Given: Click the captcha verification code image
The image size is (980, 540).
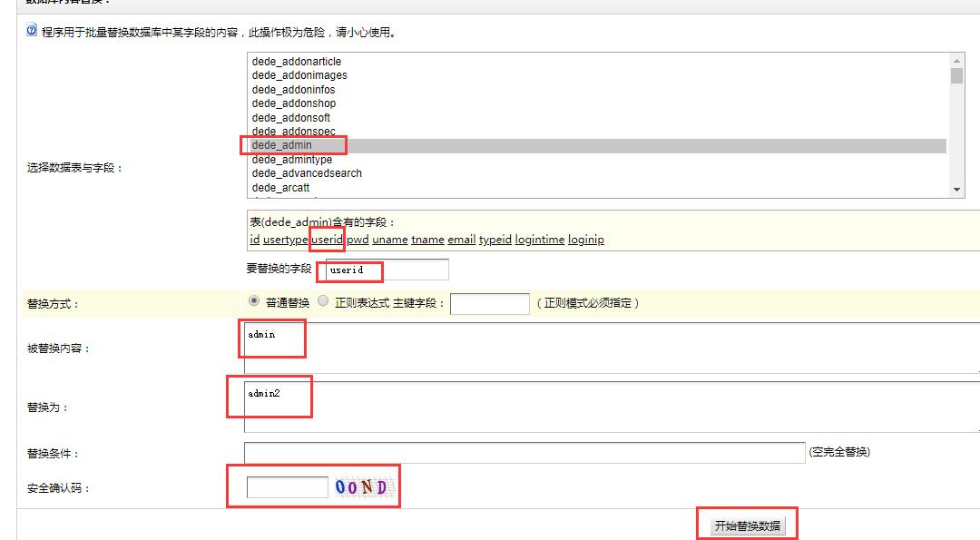Looking at the screenshot, I should point(361,487).
